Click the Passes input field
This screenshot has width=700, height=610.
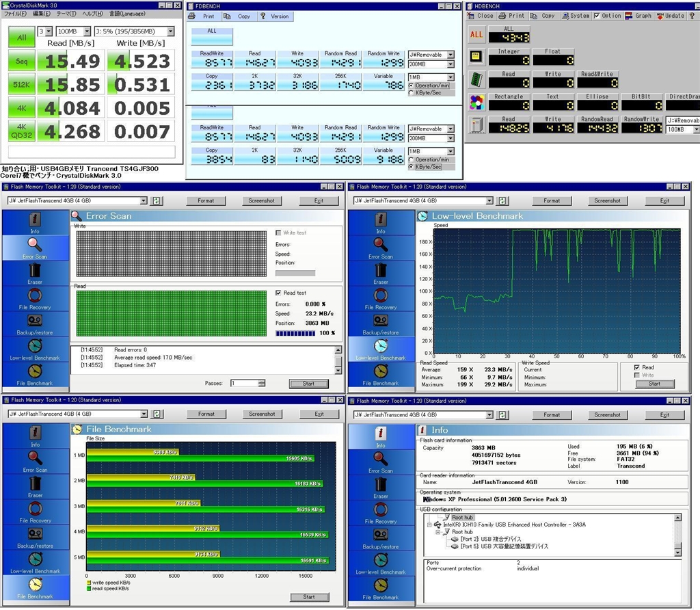coord(244,384)
